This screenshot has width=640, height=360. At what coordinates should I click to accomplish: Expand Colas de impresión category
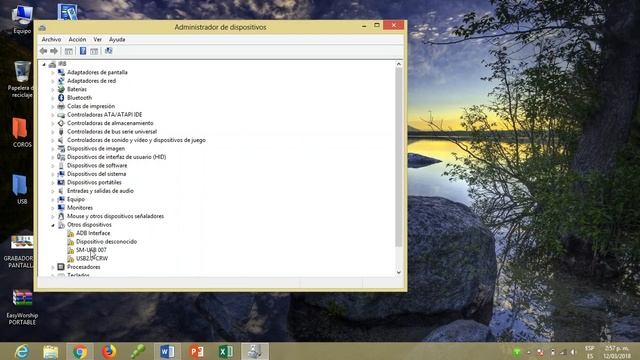click(53, 107)
